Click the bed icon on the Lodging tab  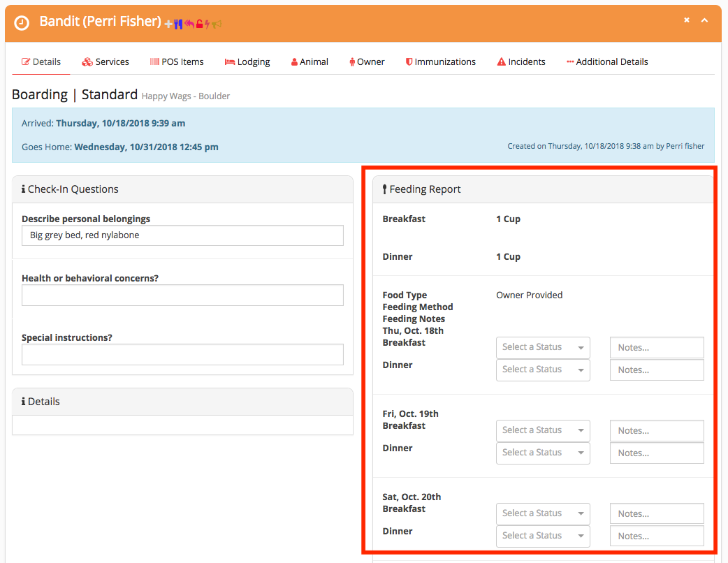[231, 61]
